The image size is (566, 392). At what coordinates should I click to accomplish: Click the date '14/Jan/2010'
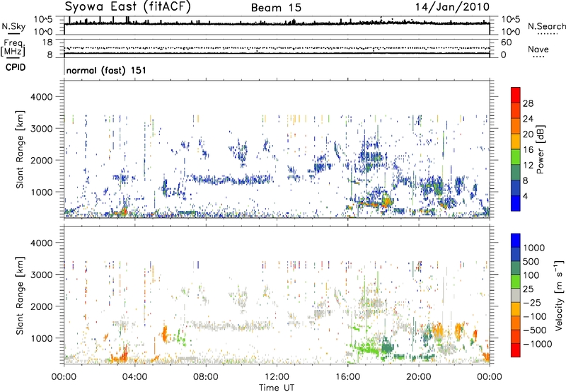coord(452,7)
